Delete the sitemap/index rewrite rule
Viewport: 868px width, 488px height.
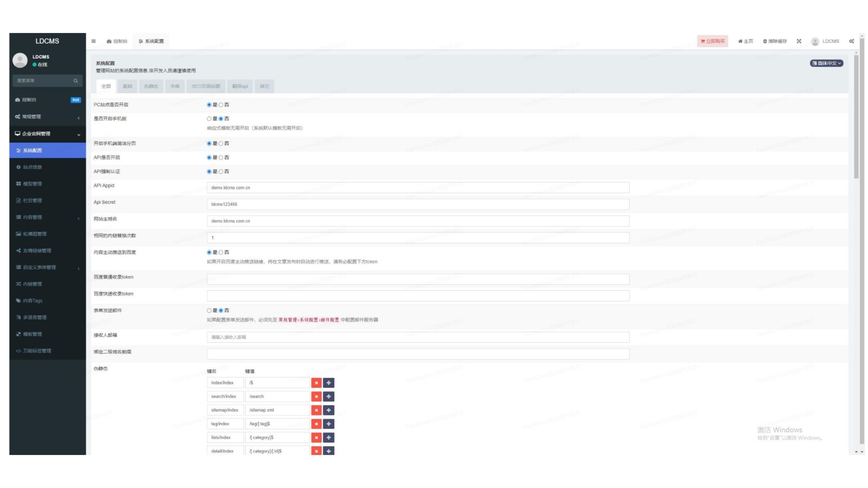click(x=316, y=410)
